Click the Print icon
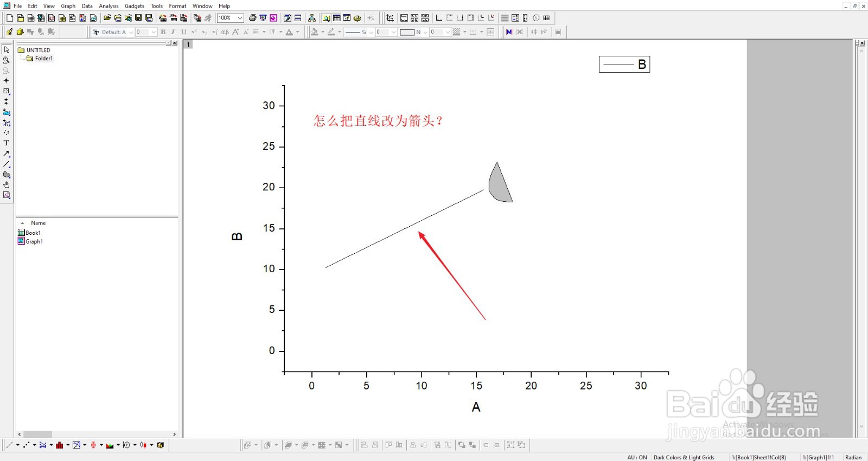Screen dimensions: 868x461 click(252, 18)
